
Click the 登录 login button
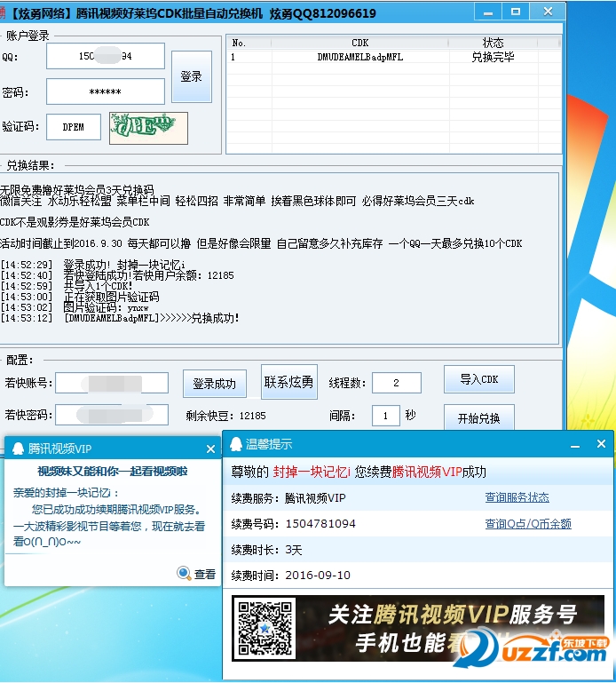click(x=192, y=76)
